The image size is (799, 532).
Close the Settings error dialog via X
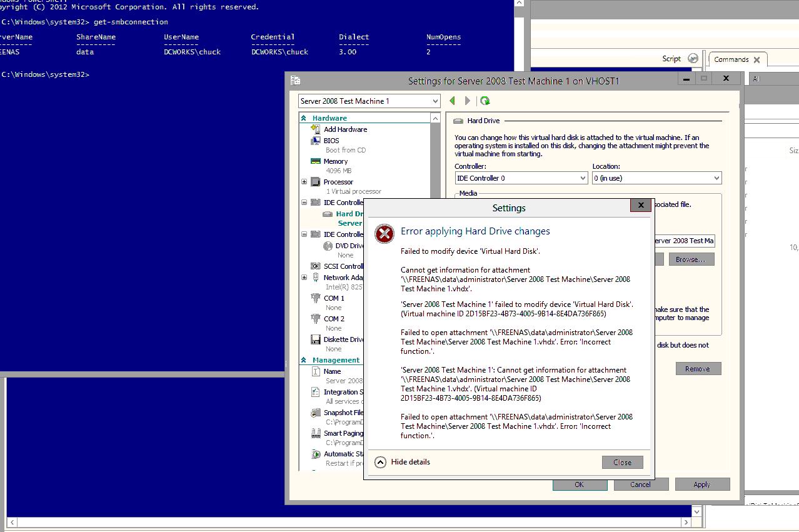(x=640, y=205)
